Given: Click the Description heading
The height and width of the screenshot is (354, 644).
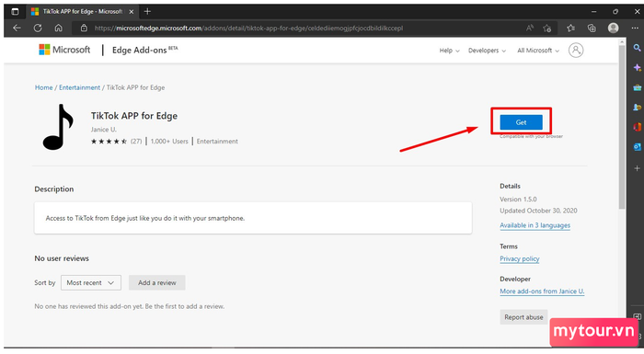Looking at the screenshot, I should coord(53,189).
